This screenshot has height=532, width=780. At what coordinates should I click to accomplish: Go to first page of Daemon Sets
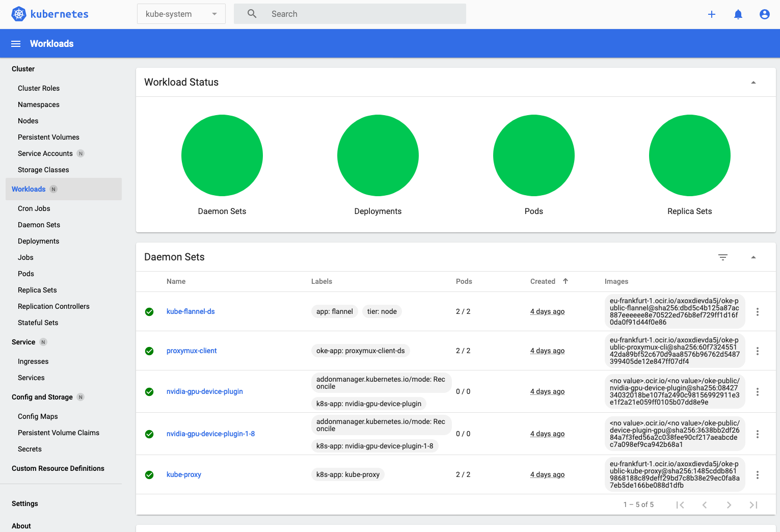pyautogui.click(x=680, y=505)
